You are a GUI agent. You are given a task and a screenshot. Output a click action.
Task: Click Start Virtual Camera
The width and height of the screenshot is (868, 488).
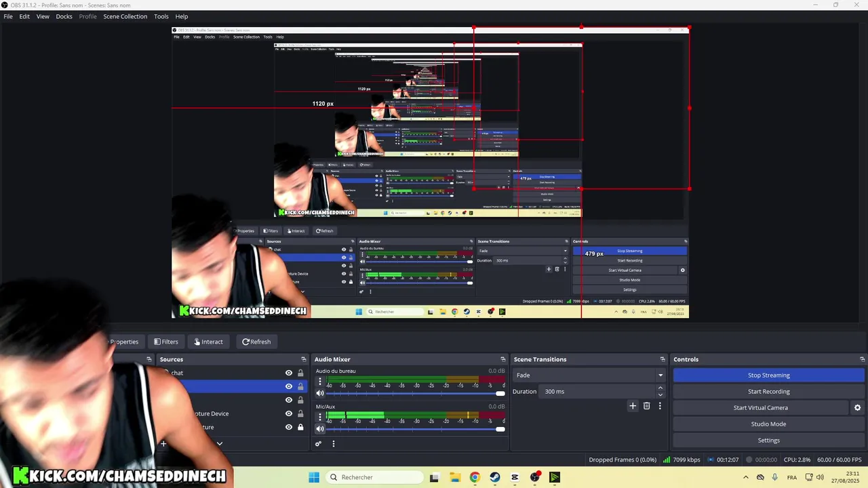(x=760, y=407)
